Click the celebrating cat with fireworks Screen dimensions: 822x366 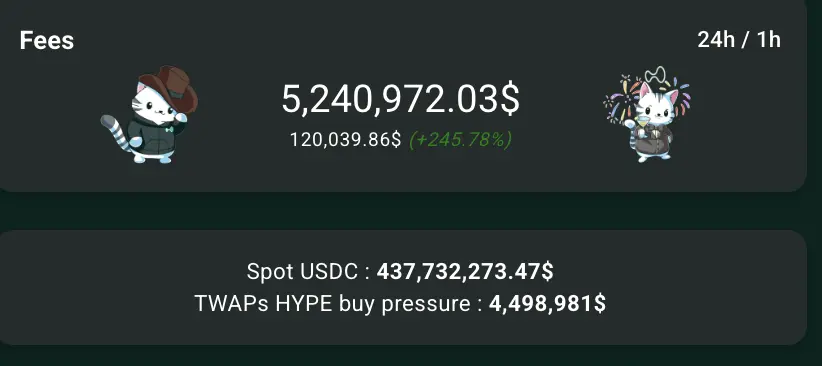tap(647, 114)
